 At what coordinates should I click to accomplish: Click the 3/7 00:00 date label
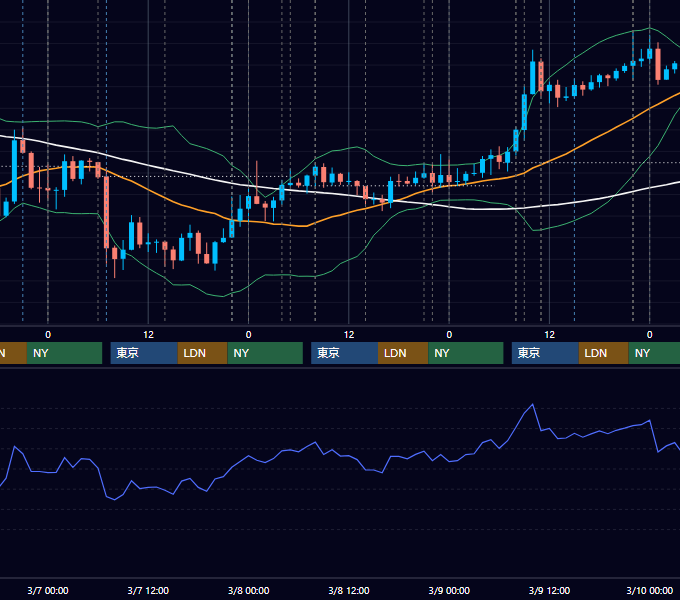48,590
